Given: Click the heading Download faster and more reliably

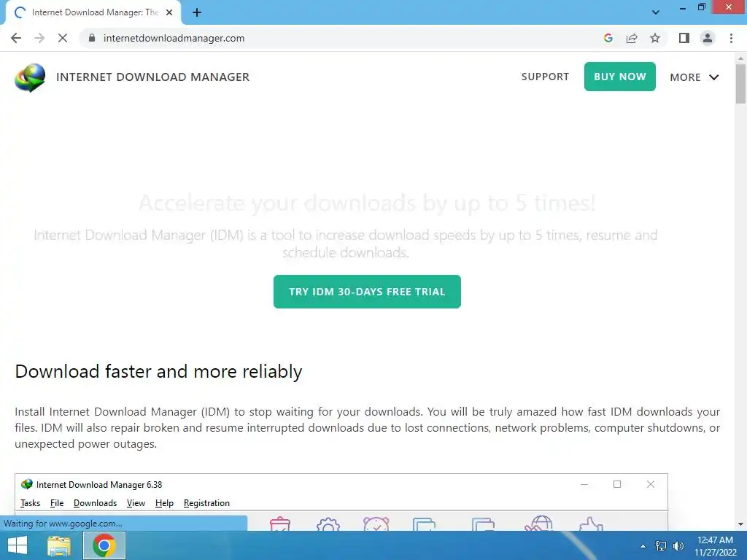Looking at the screenshot, I should (158, 371).
